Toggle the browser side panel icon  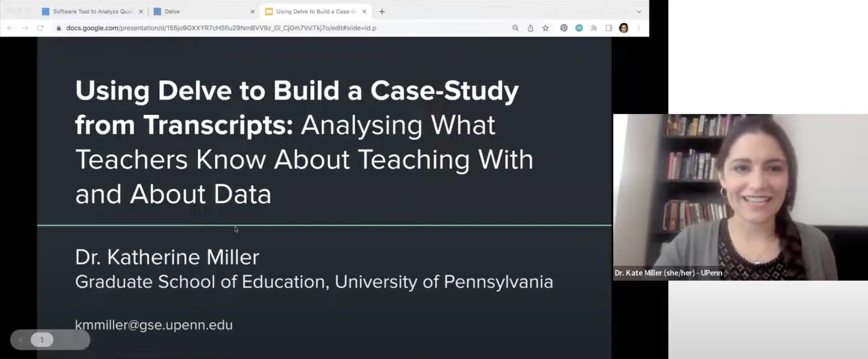(609, 28)
